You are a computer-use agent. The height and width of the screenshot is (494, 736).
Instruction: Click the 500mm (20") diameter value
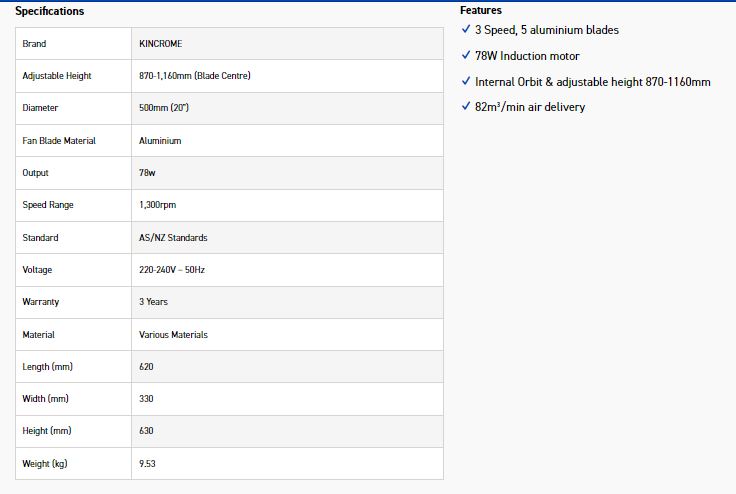click(170, 108)
